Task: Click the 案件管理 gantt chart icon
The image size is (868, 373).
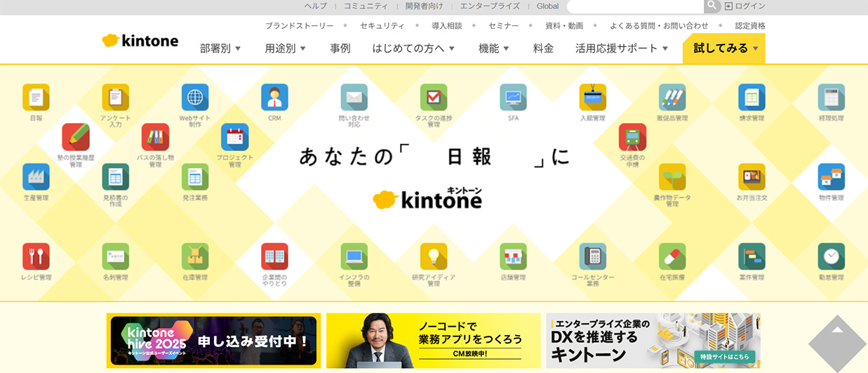Action: (752, 256)
